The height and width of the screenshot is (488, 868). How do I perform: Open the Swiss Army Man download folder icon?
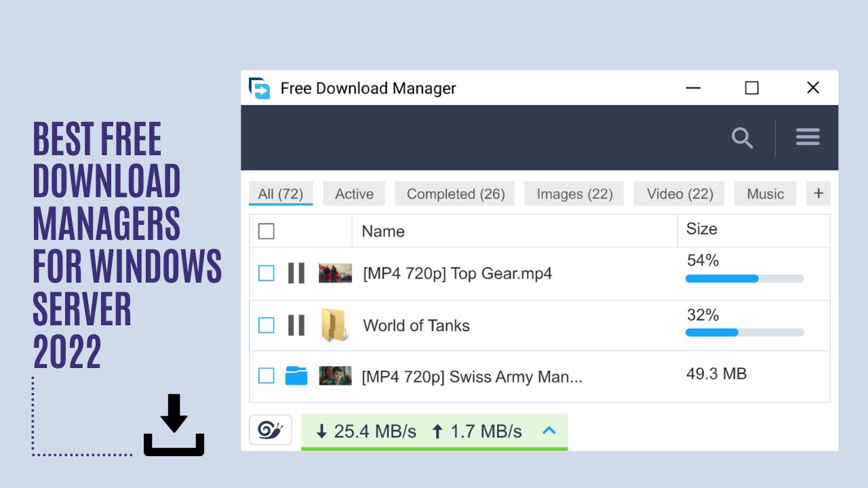coord(296,375)
